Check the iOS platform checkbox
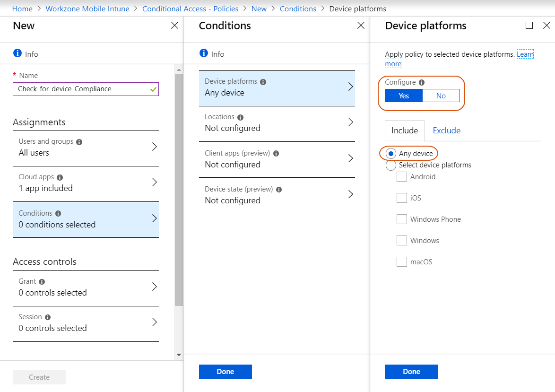 pyautogui.click(x=402, y=198)
